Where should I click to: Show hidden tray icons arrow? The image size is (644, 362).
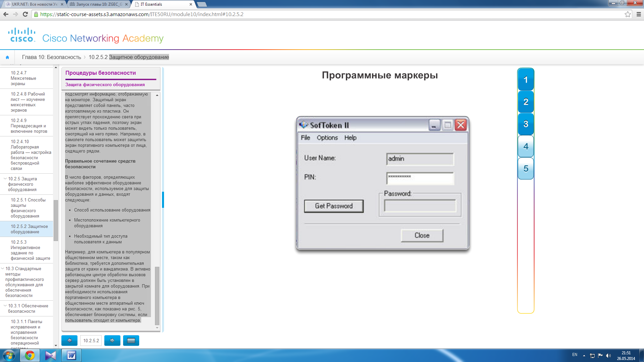[x=584, y=356]
